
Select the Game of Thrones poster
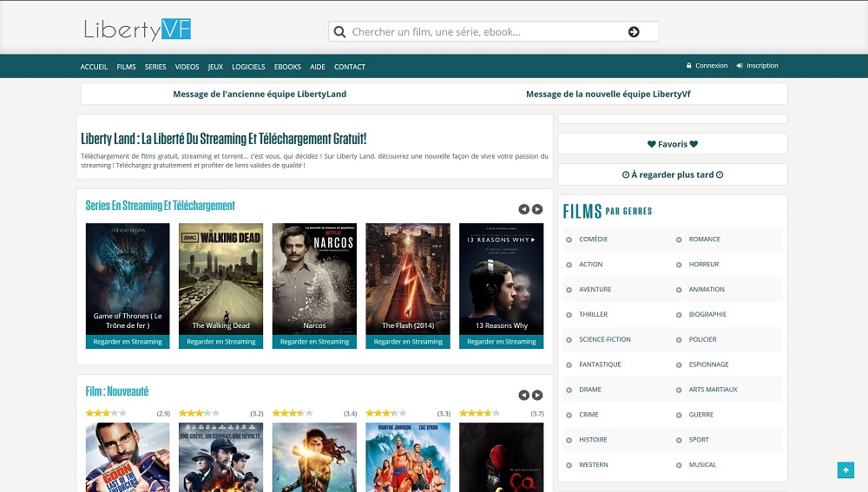[128, 279]
